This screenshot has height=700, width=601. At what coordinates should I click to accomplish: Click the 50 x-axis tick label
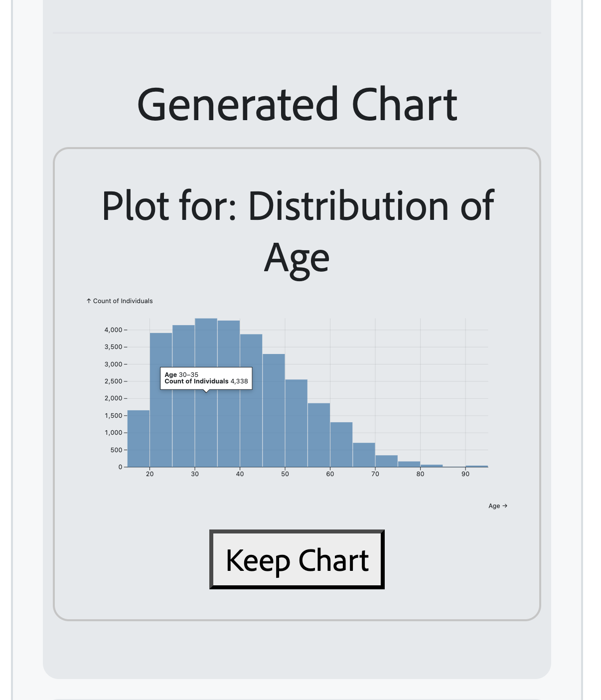coord(285,474)
